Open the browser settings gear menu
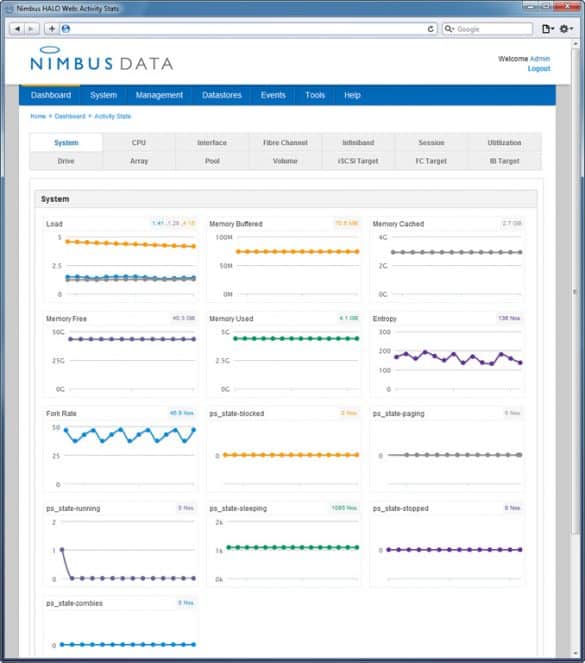Image resolution: width=585 pixels, height=663 pixels. click(x=566, y=29)
